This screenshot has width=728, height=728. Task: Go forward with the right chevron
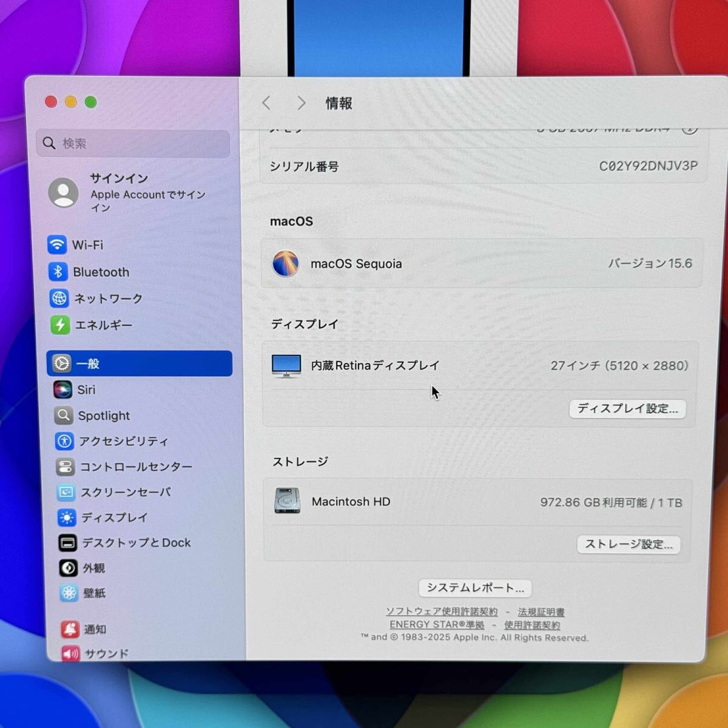pyautogui.click(x=301, y=103)
